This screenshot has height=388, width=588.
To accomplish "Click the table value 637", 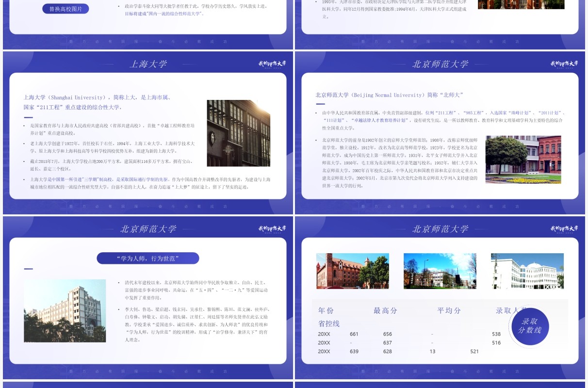I will [x=388, y=343].
